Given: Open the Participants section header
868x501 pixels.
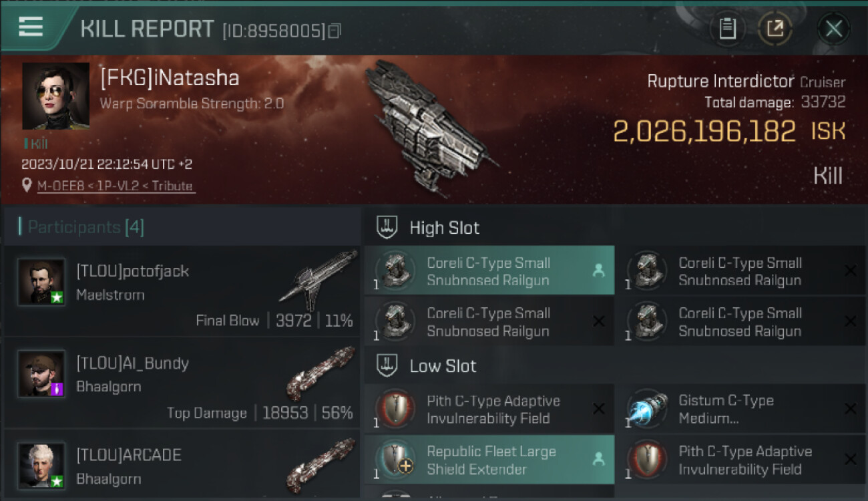Looking at the screenshot, I should tap(81, 227).
